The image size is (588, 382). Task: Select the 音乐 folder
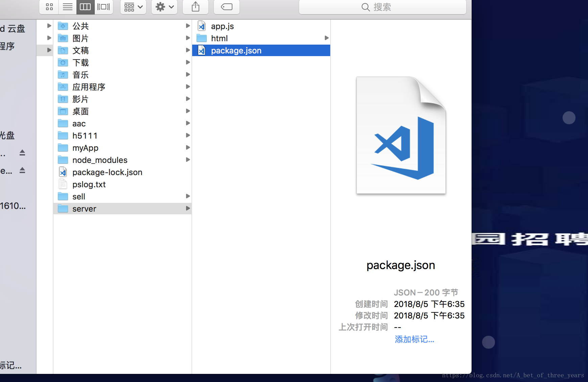click(x=122, y=75)
